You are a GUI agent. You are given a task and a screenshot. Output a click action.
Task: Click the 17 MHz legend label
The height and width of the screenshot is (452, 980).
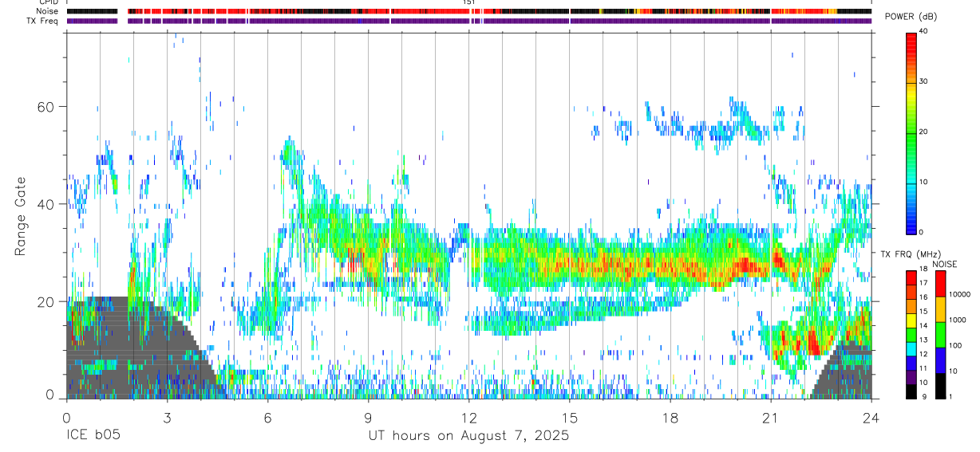(923, 283)
